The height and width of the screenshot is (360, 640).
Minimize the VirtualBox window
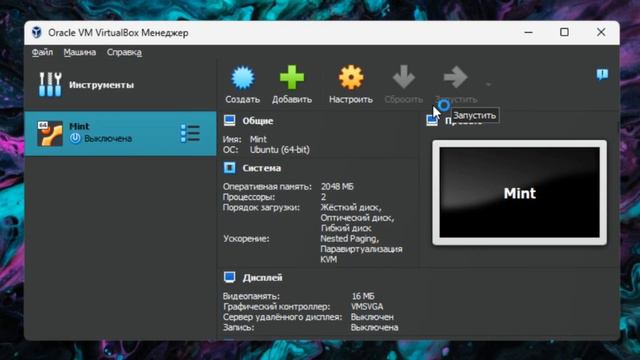[x=529, y=32]
